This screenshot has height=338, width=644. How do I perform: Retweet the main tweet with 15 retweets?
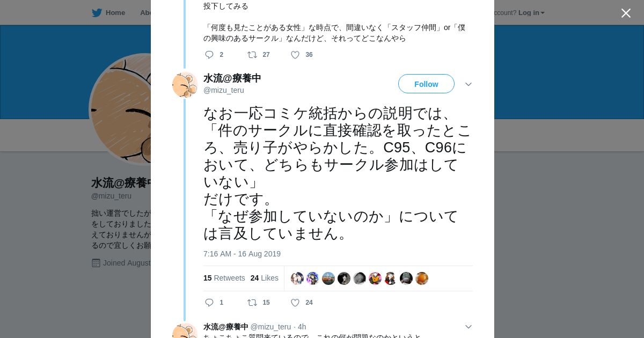[x=252, y=303]
